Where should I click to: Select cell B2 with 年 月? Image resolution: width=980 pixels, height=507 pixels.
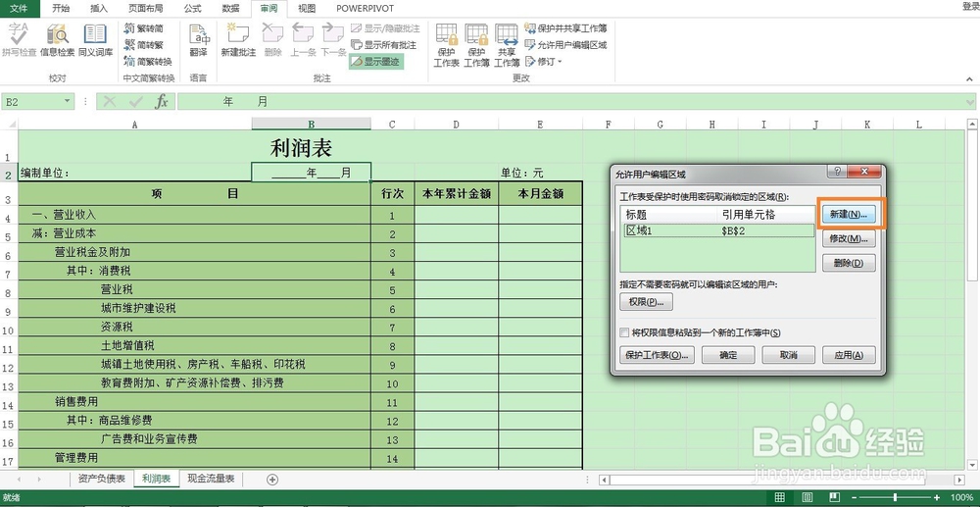point(312,173)
